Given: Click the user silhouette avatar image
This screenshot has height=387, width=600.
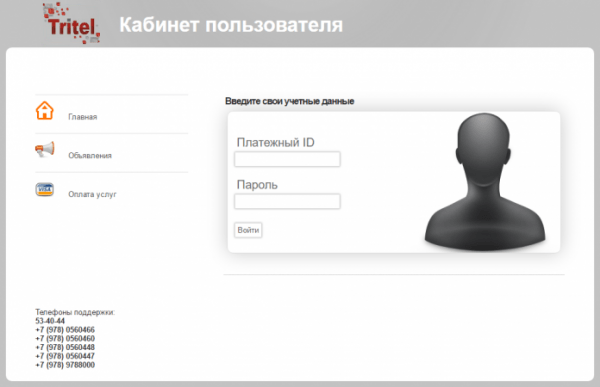Looking at the screenshot, I should pos(485,182).
